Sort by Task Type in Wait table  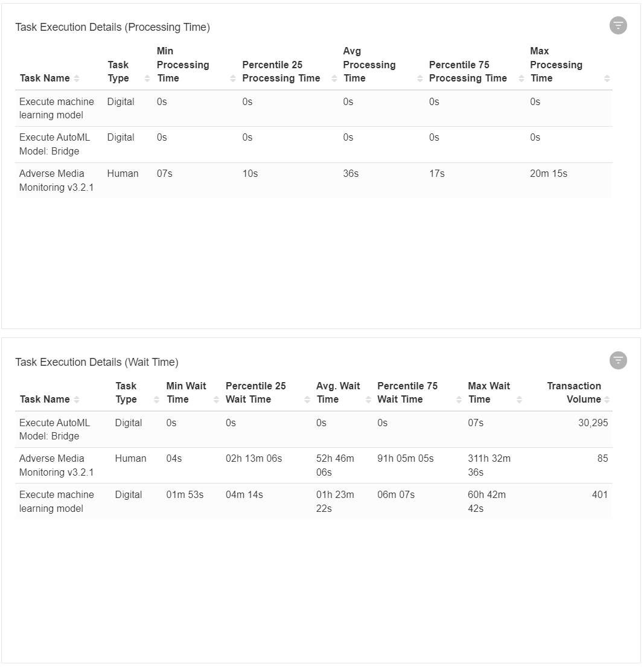tap(156, 400)
